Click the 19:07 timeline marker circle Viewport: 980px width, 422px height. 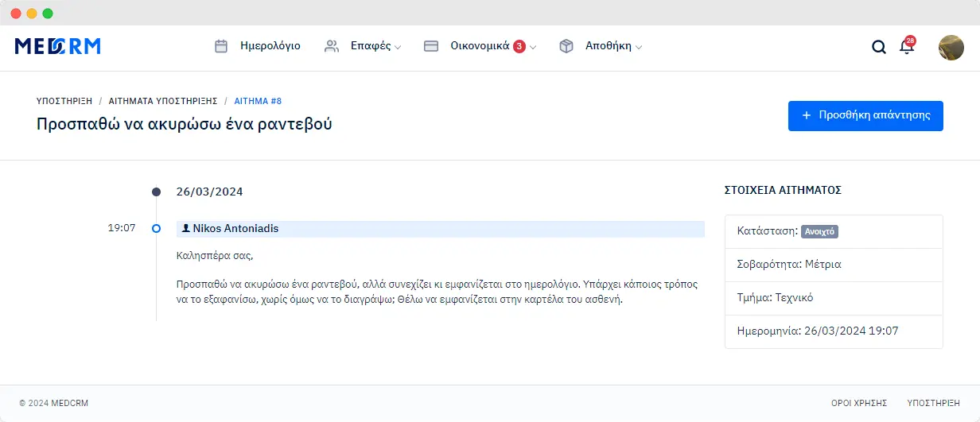pos(156,229)
